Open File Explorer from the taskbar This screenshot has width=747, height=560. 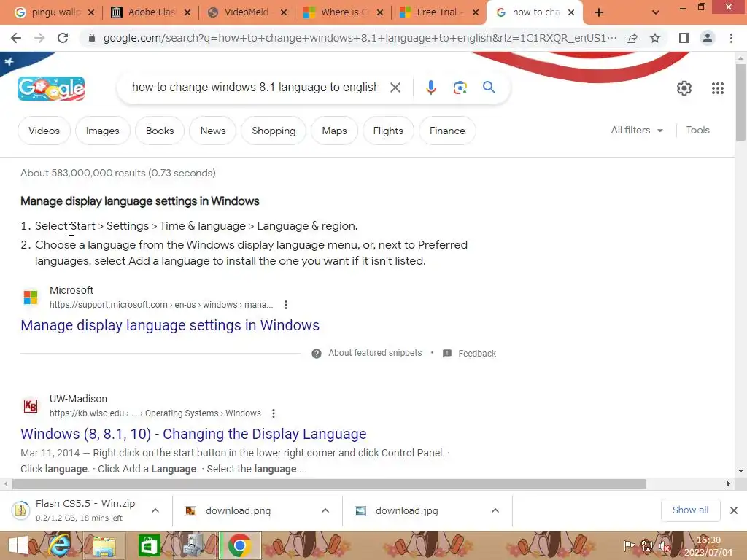104,545
